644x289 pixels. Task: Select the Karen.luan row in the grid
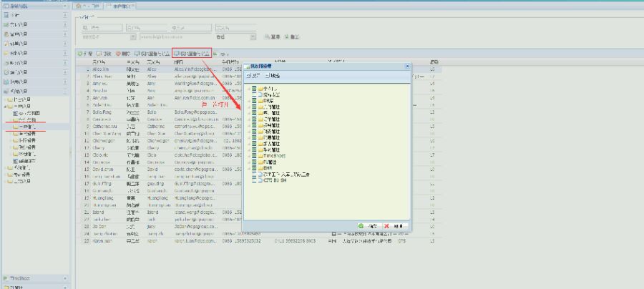259,241
